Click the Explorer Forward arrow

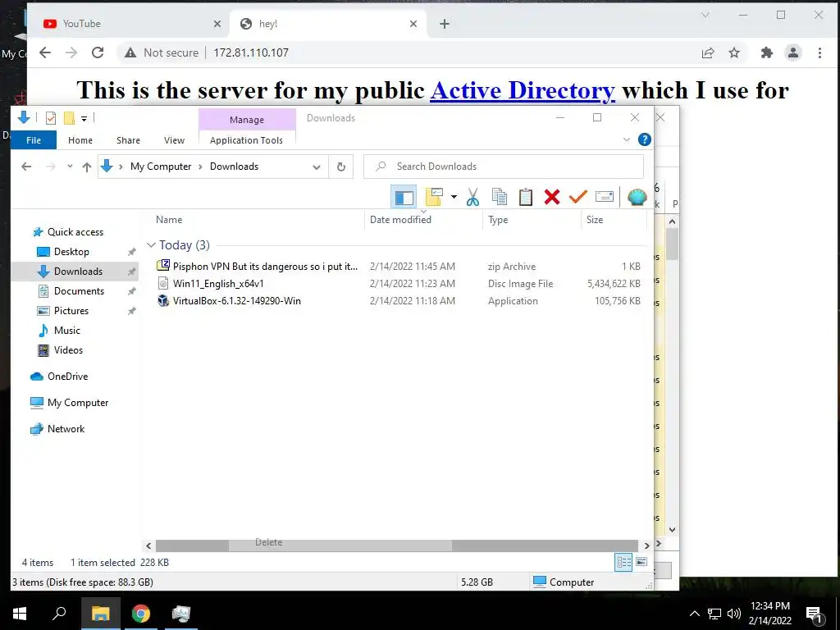(x=50, y=167)
